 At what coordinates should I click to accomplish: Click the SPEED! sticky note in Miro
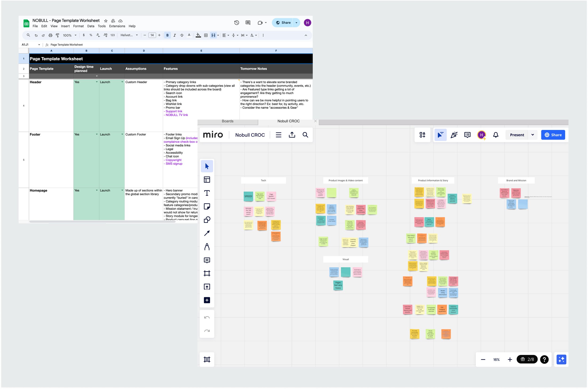[x=248, y=196]
